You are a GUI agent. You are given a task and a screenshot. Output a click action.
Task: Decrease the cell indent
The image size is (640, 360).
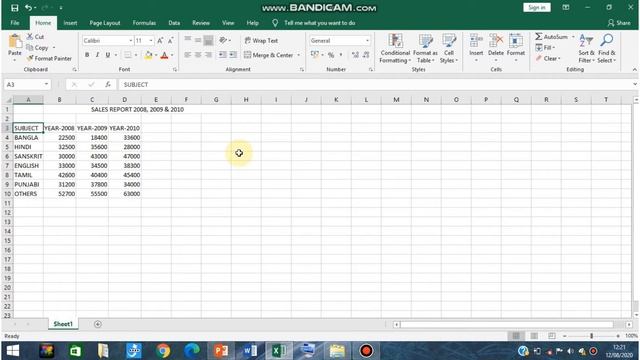[222, 55]
